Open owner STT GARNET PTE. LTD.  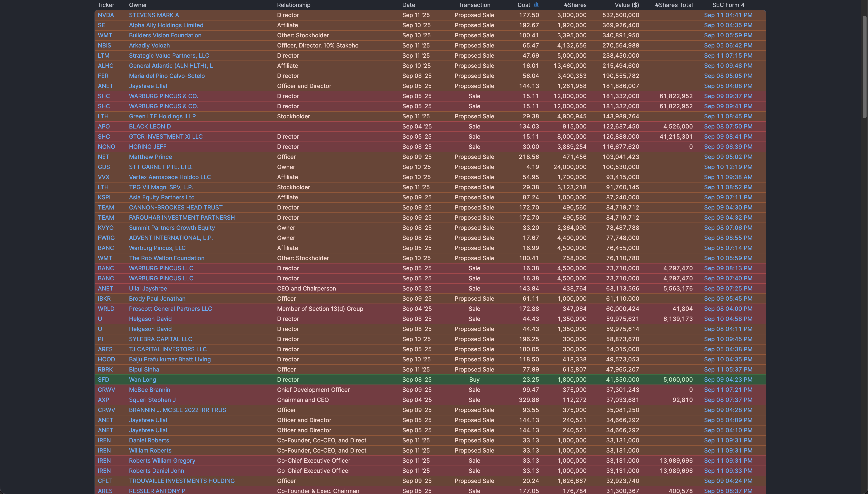160,167
